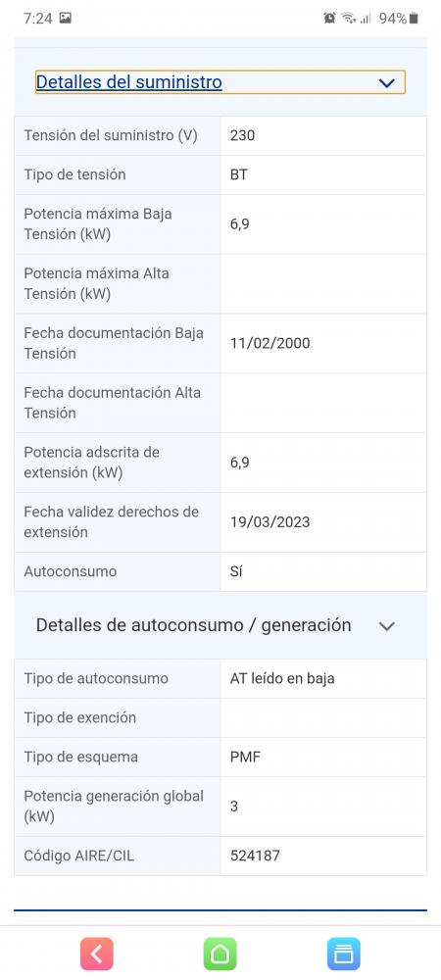Screen dimensions: 441x980
Task: Tap the AT leído en baja value
Action: [282, 678]
